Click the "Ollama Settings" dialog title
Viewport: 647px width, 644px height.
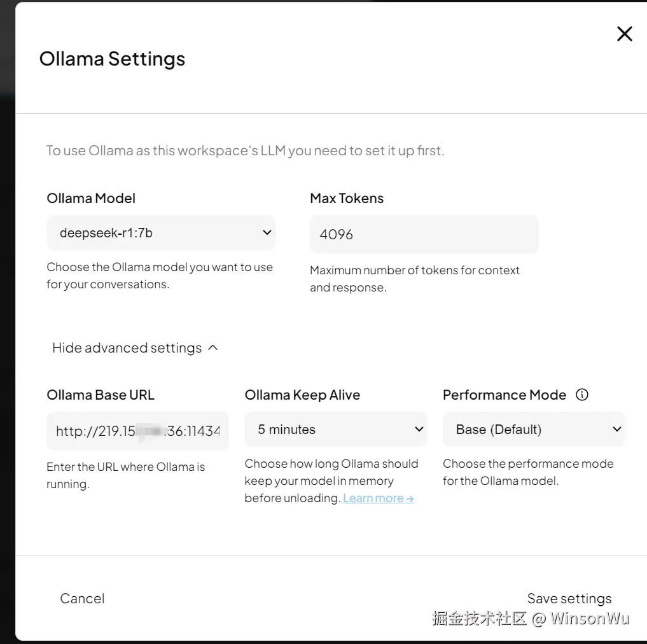112,59
